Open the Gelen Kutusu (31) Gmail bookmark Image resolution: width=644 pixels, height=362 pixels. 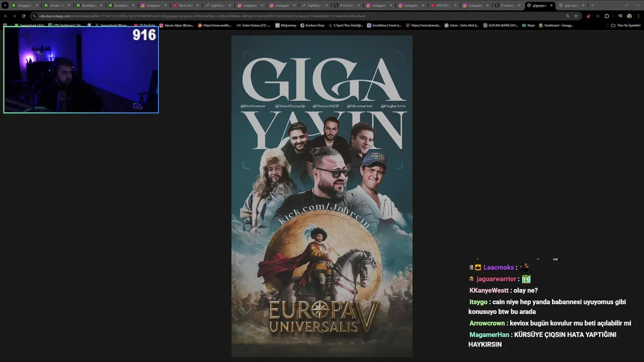[x=254, y=25]
